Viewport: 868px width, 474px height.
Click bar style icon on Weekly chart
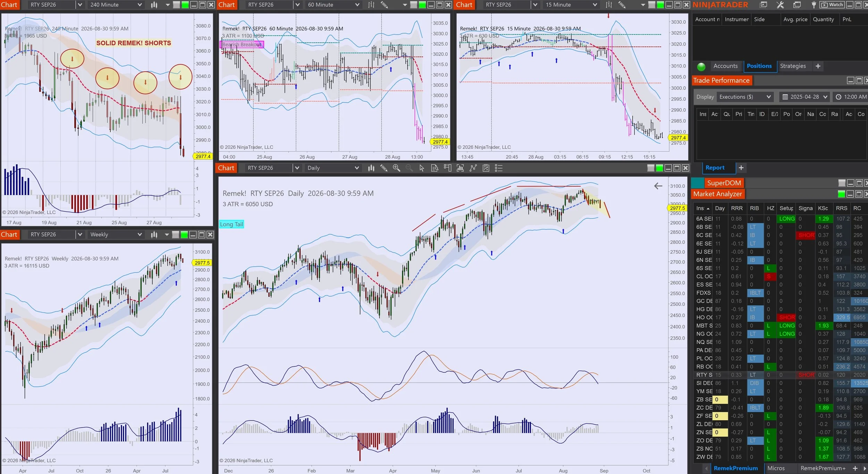coord(154,235)
